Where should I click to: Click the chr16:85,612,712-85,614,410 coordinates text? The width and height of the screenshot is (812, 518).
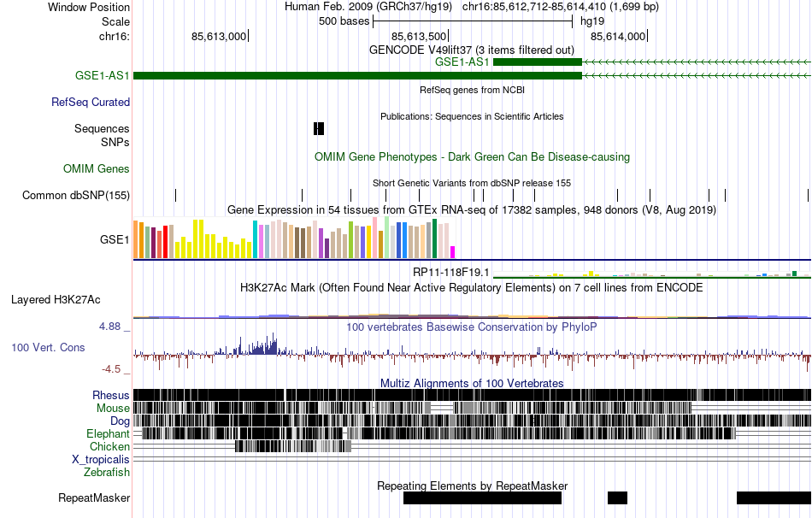561,7
